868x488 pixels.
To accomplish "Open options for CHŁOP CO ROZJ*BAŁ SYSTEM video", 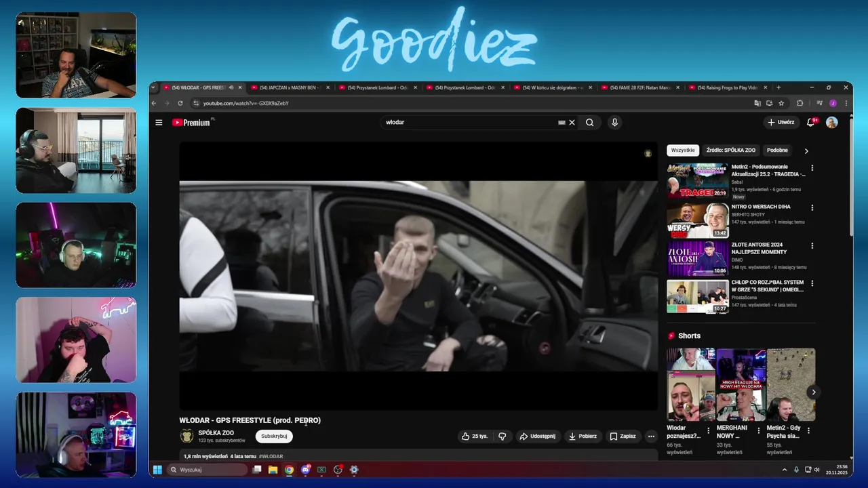I will click(x=812, y=283).
